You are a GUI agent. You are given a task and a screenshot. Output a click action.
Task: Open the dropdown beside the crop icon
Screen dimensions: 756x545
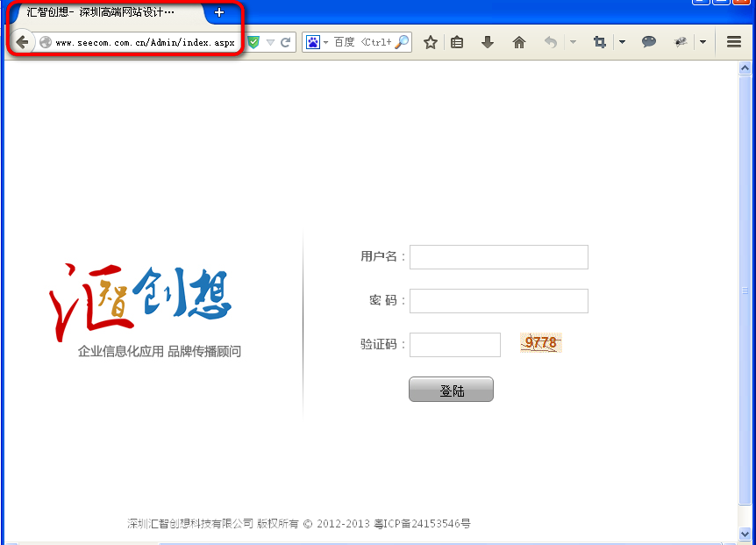(x=622, y=42)
